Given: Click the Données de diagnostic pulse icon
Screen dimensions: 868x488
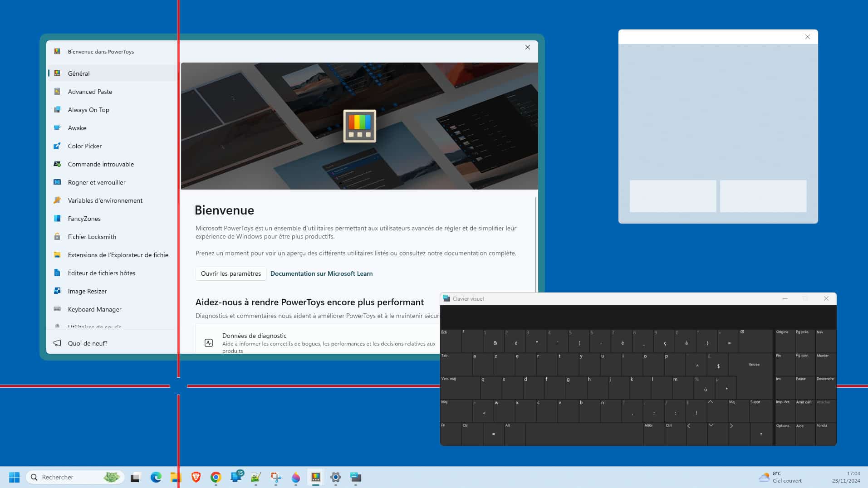Looking at the screenshot, I should (209, 343).
